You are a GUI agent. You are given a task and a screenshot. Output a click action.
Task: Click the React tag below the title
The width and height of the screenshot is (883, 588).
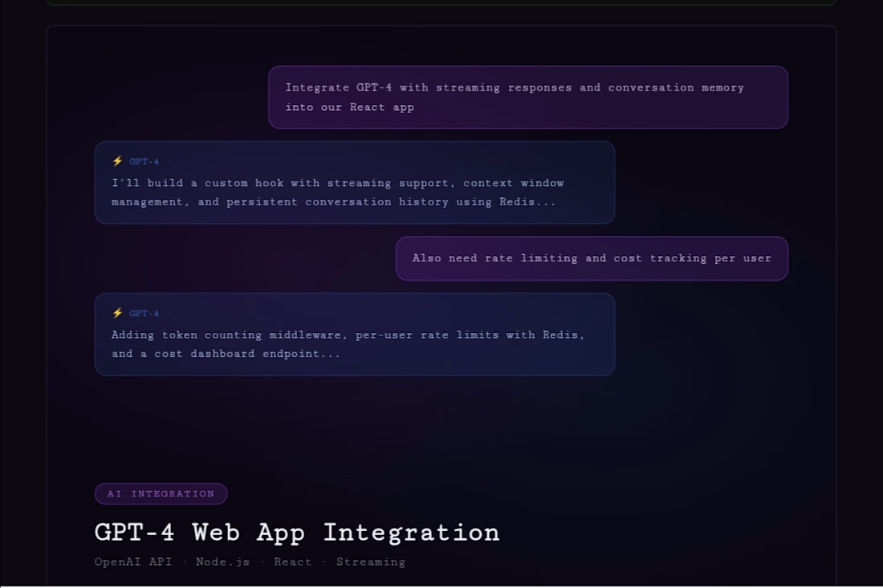[x=293, y=562]
